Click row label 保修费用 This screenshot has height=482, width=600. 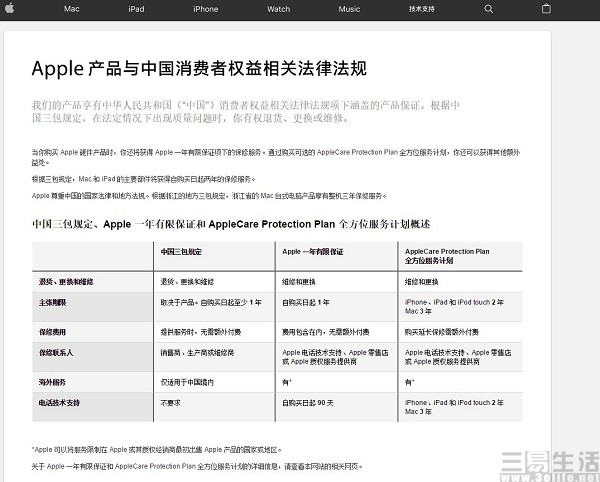click(x=52, y=332)
